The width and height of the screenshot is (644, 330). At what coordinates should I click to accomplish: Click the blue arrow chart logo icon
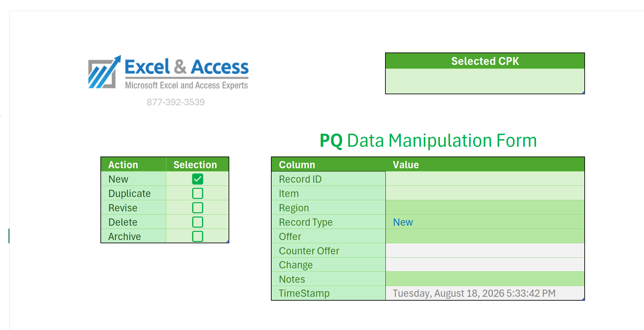click(104, 72)
